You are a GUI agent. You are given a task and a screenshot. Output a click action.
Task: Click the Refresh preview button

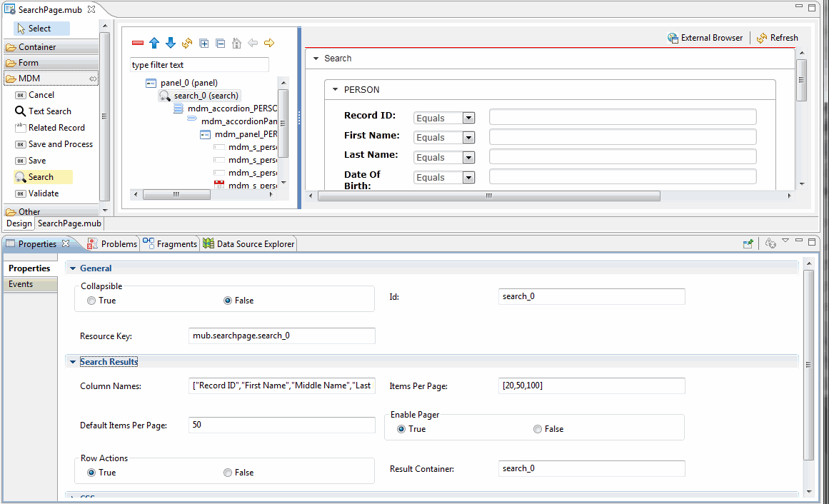(x=777, y=38)
